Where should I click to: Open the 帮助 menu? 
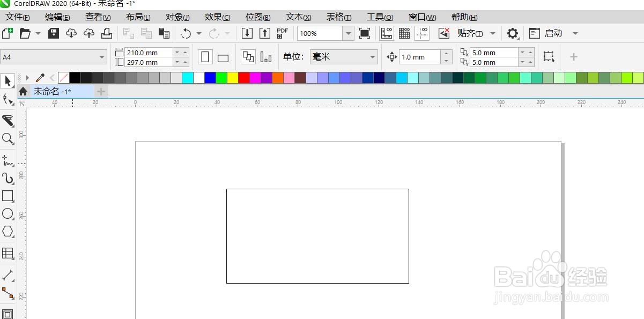pyautogui.click(x=464, y=17)
